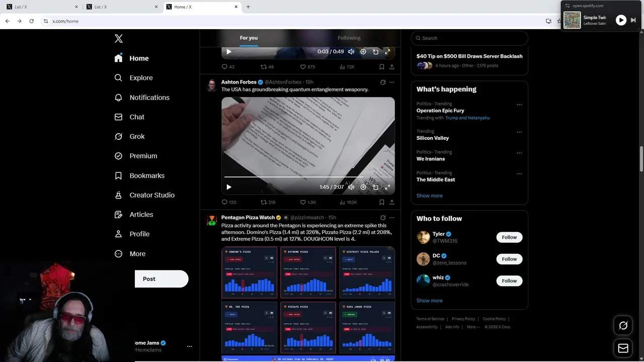This screenshot has height=362, width=644.
Task: Open more options for The Middle East trend
Action: (x=519, y=174)
